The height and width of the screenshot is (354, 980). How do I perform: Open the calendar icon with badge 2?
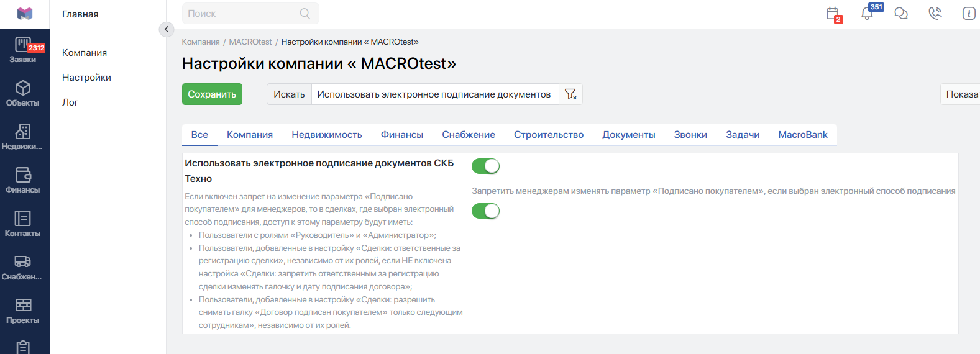[833, 14]
